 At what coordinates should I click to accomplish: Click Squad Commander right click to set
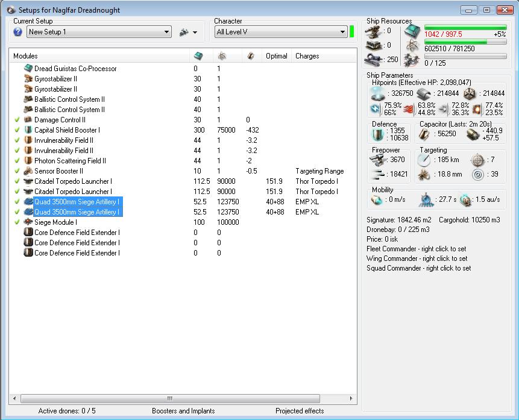tap(418, 268)
